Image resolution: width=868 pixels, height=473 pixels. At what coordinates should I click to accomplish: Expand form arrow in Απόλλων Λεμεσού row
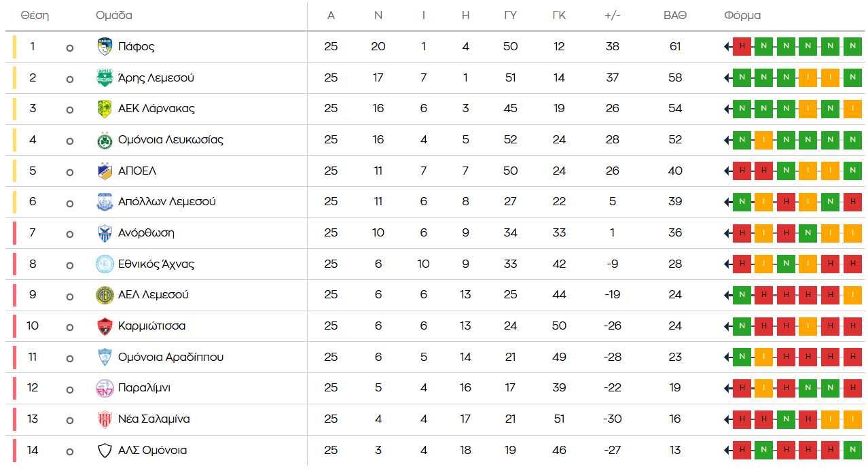click(727, 202)
